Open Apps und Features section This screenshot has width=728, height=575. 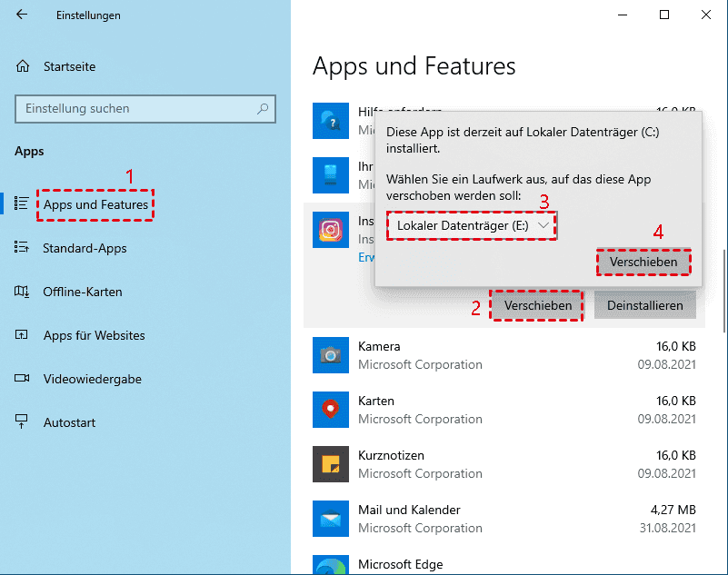[x=95, y=204]
